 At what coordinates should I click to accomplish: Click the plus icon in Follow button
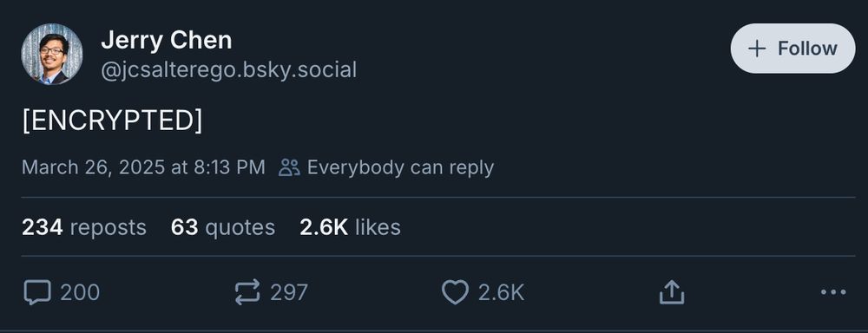point(756,49)
